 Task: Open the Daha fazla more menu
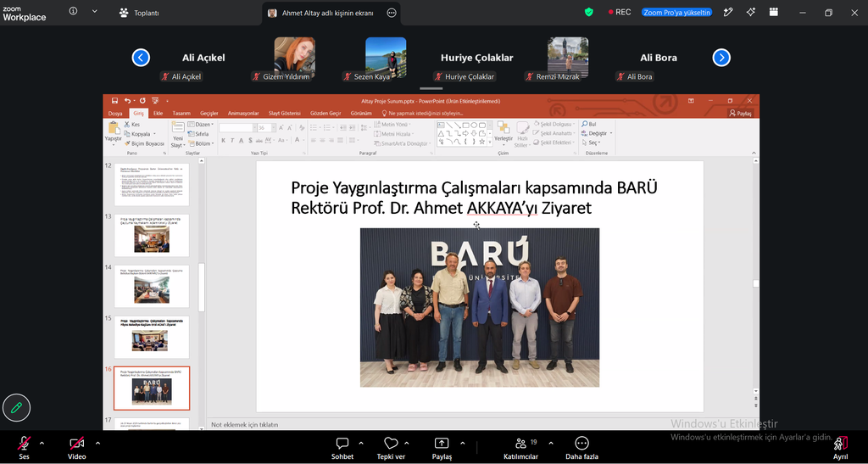(581, 447)
